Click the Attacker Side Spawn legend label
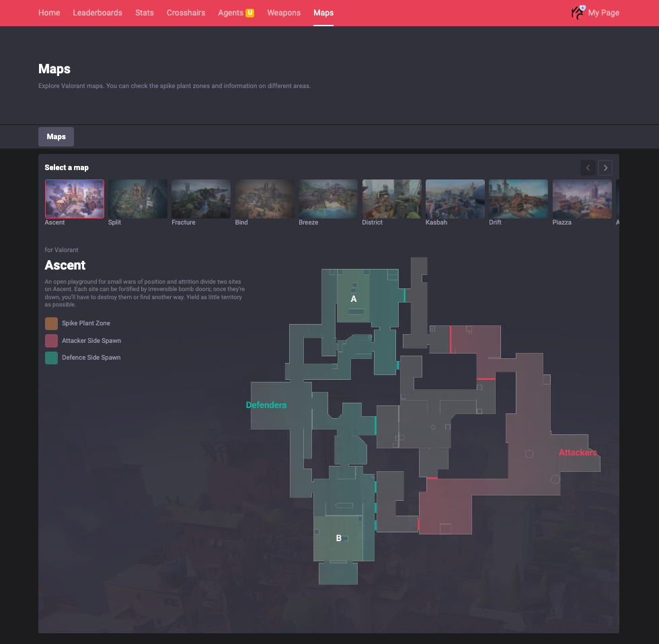 point(91,341)
